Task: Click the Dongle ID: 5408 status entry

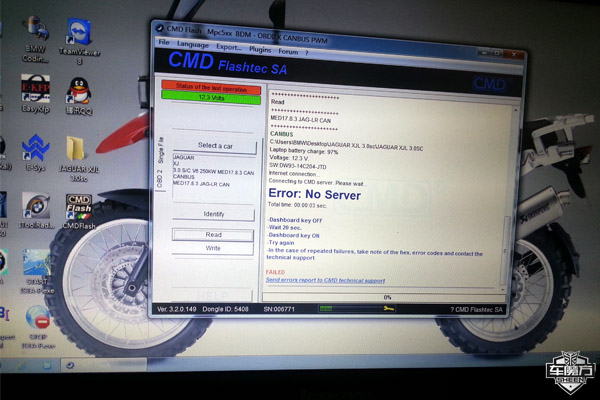Action: coord(225,309)
